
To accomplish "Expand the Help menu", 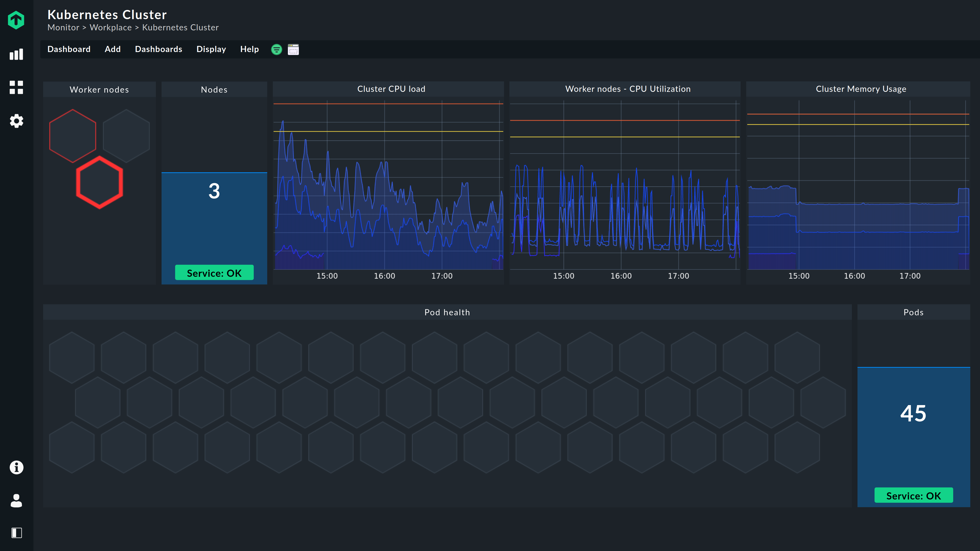I will tap(249, 49).
